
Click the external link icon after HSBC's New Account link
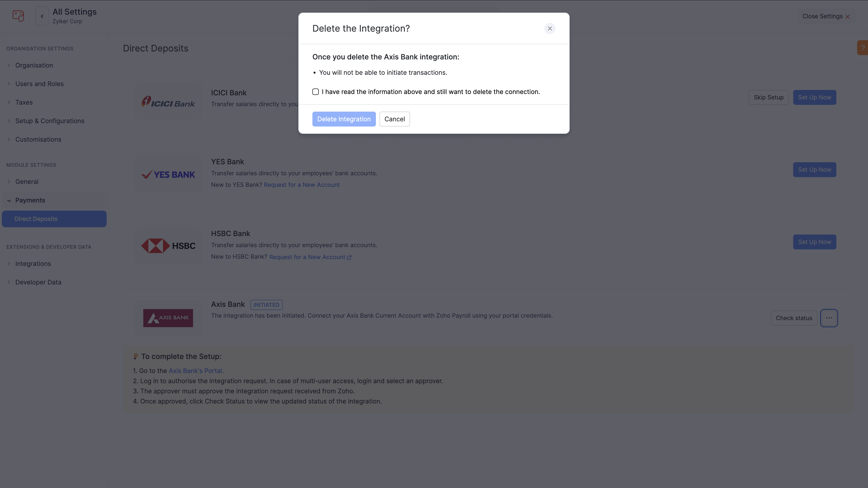click(x=349, y=257)
